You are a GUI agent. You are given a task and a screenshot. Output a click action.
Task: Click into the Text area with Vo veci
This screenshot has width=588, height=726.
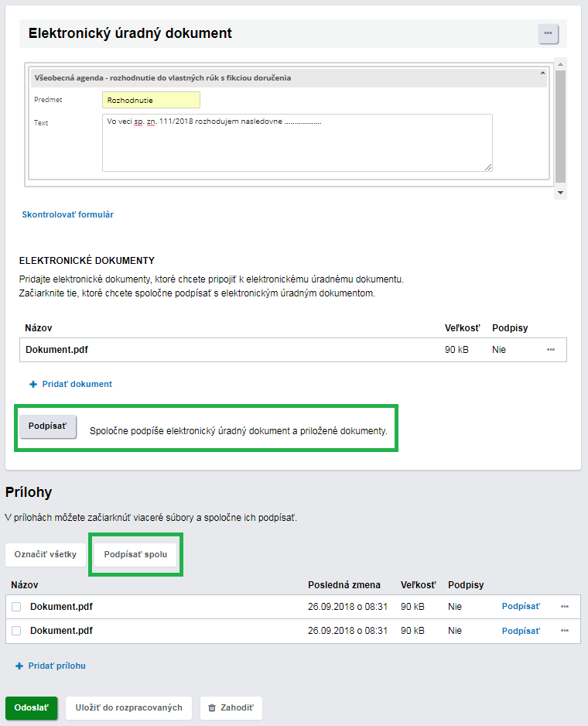(x=297, y=142)
